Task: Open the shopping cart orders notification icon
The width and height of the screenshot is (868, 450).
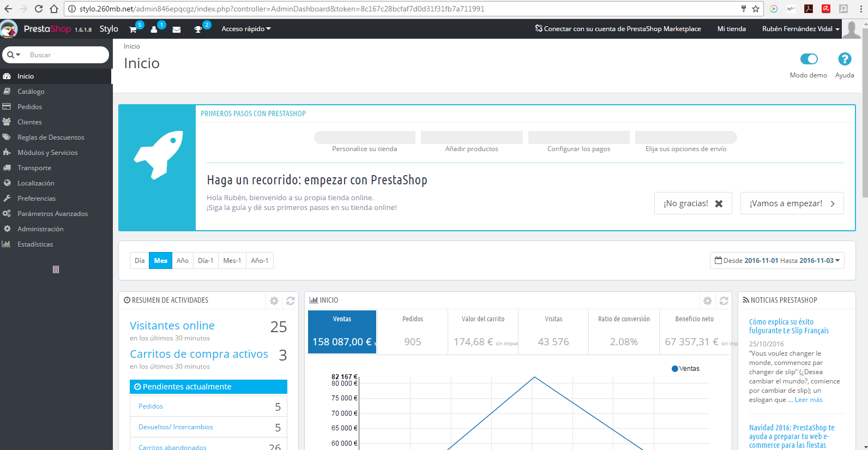Action: (x=133, y=29)
